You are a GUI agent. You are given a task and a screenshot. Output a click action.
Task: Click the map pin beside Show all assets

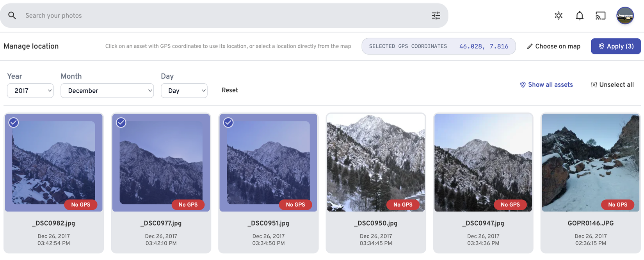pyautogui.click(x=523, y=84)
